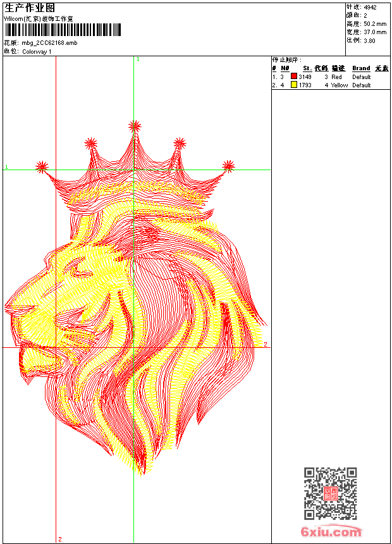Viewport: 392px width, 544px height.
Task: Click the 停止顺序 stop sequence heading
Action: 283,59
